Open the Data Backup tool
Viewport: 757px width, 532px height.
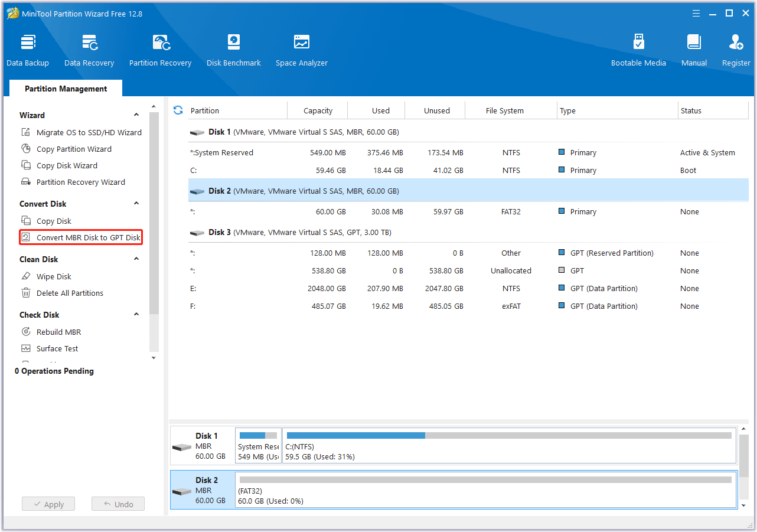click(x=28, y=51)
